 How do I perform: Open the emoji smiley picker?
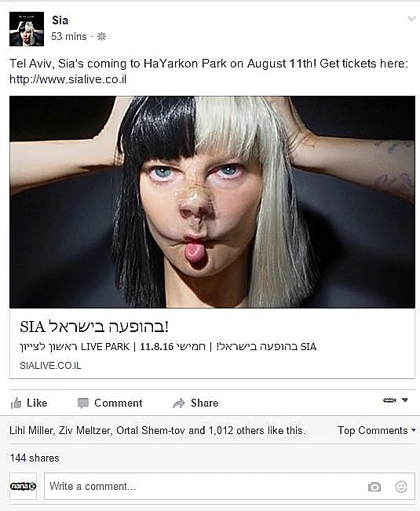[x=401, y=487]
